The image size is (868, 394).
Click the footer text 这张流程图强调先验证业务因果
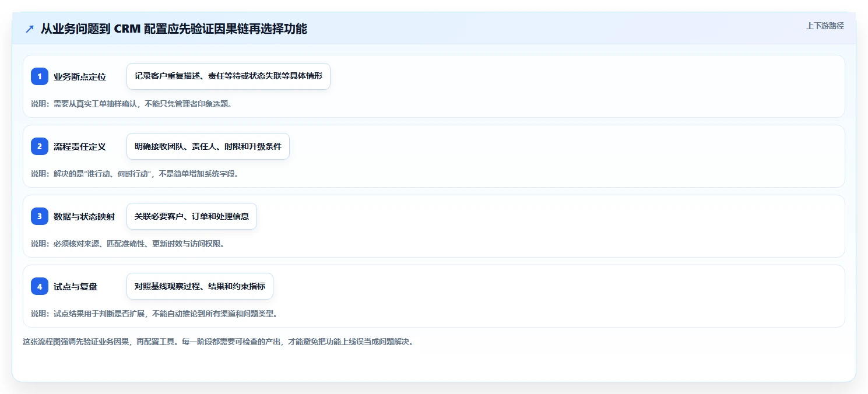coord(218,342)
